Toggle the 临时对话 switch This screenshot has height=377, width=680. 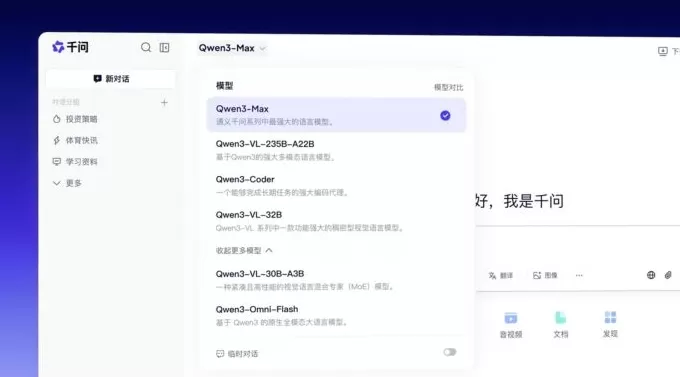[450, 352]
